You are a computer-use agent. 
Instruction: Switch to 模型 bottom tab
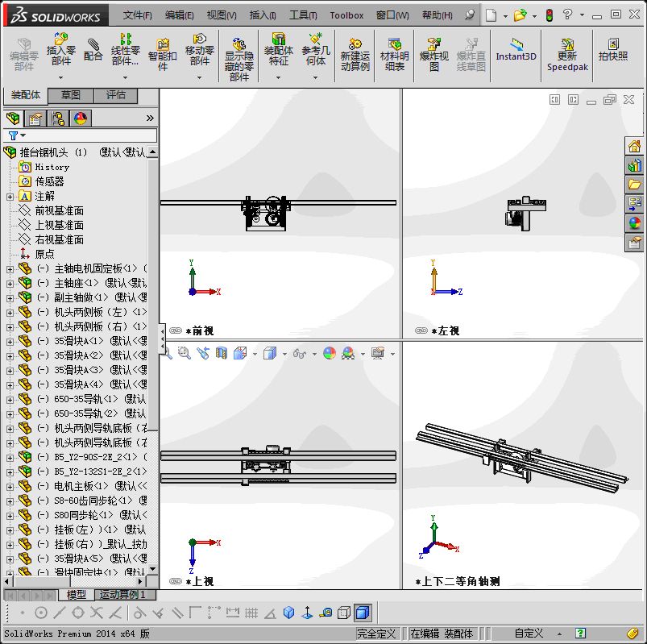(x=77, y=595)
